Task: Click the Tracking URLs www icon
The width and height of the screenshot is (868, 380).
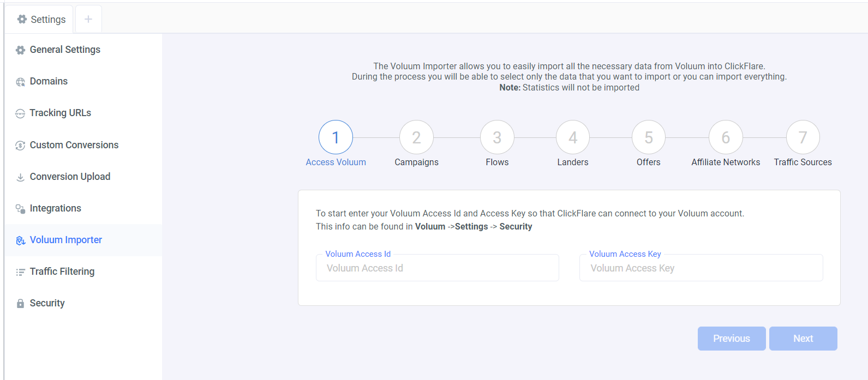Action: pos(20,113)
